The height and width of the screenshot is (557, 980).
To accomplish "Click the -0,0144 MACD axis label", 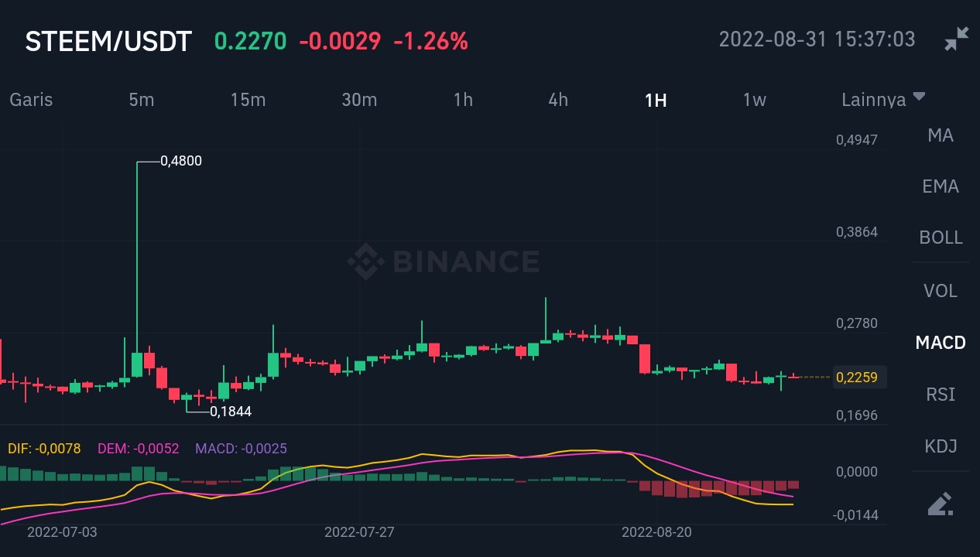I will tap(855, 515).
